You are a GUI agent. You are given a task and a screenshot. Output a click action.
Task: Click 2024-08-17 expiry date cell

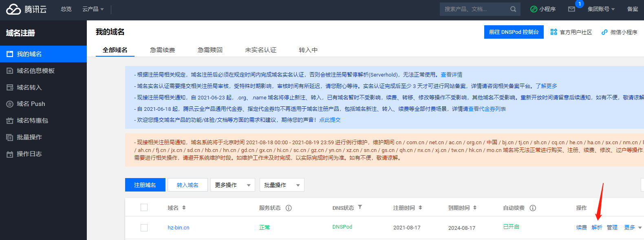tap(462, 228)
